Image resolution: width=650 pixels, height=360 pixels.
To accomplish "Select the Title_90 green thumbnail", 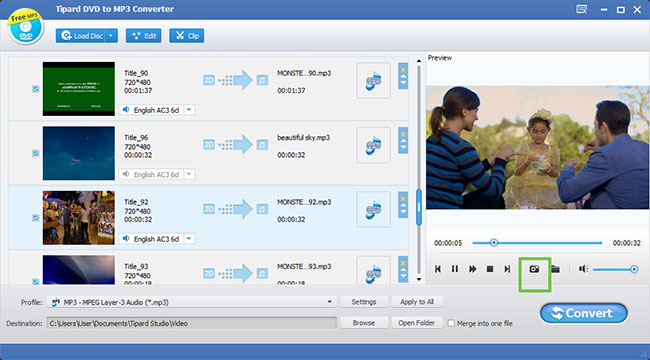I will click(79, 89).
